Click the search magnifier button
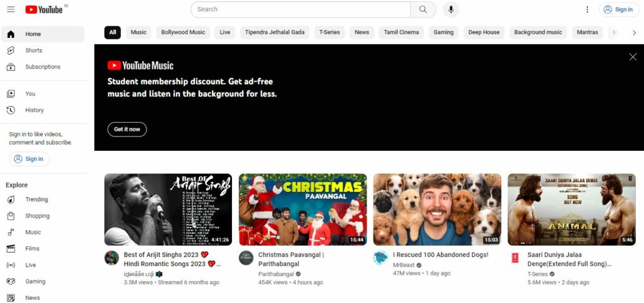 (x=423, y=9)
